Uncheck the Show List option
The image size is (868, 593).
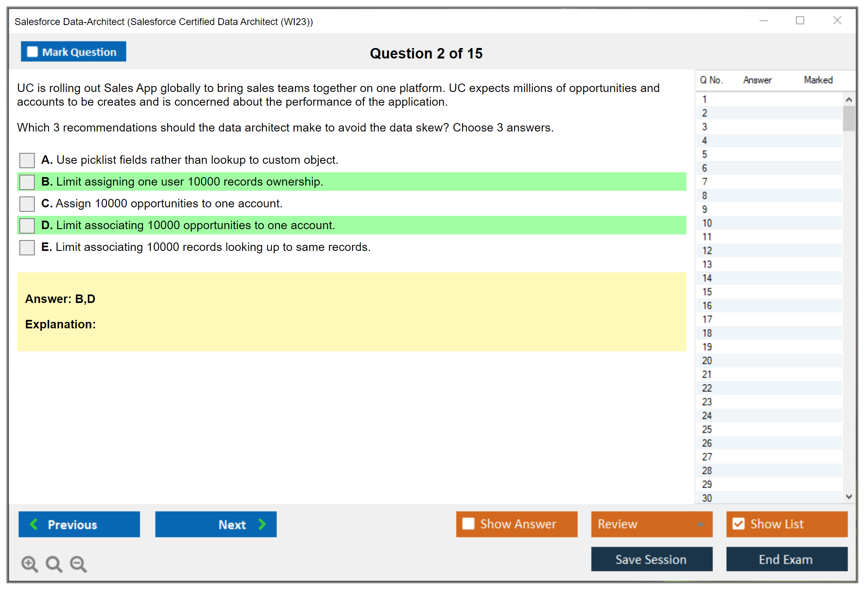point(738,524)
